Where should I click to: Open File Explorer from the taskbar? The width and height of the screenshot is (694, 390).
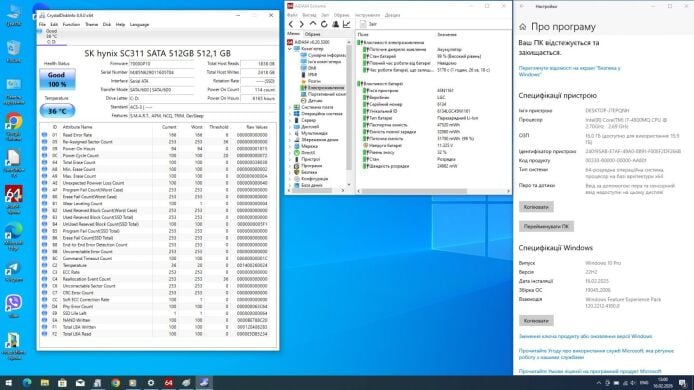point(44,383)
